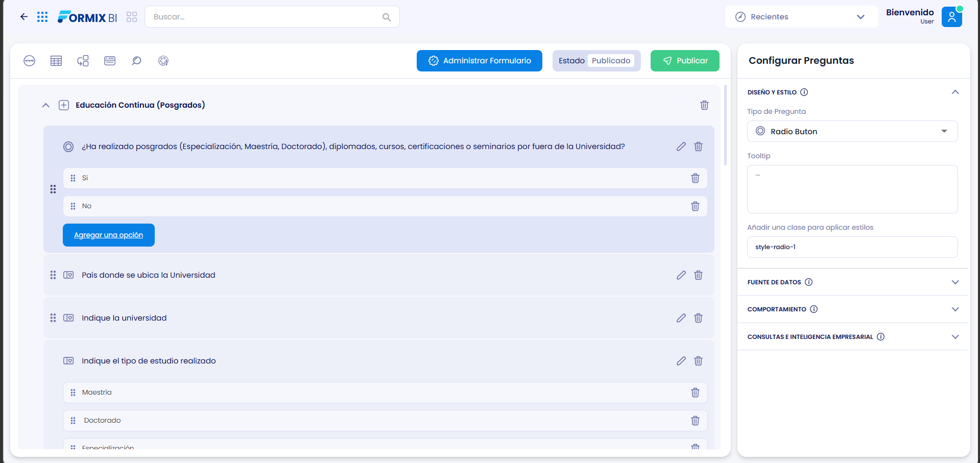The width and height of the screenshot is (980, 463).
Task: Collapse the Diseño y Estilo section
Action: point(955,92)
